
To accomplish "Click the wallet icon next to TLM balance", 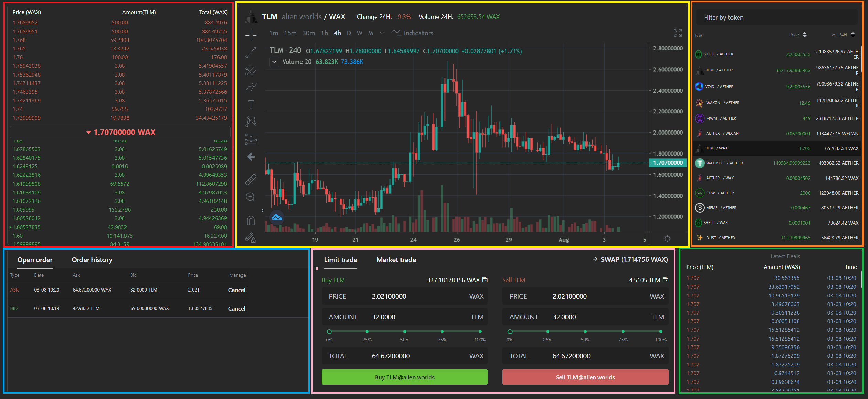I will (x=666, y=280).
